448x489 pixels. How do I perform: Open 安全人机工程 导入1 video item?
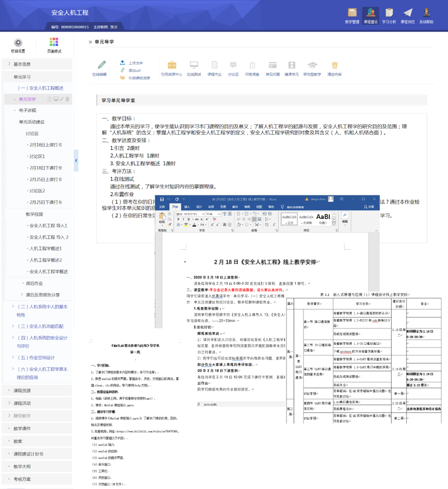[48, 225]
